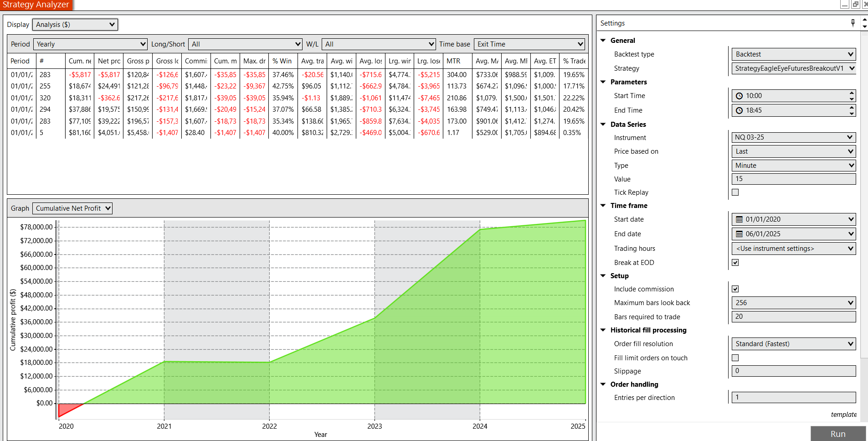Click the clock icon in Start Time
This screenshot has height=441, width=868.
click(x=739, y=96)
